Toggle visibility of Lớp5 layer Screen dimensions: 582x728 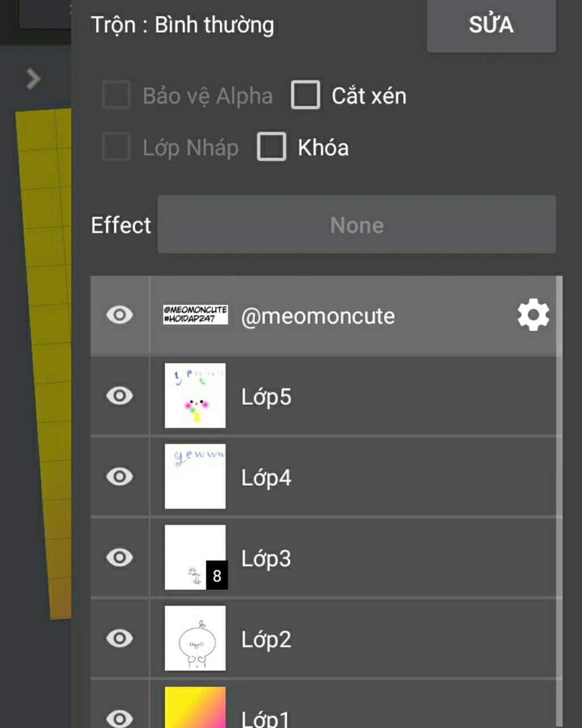click(119, 395)
